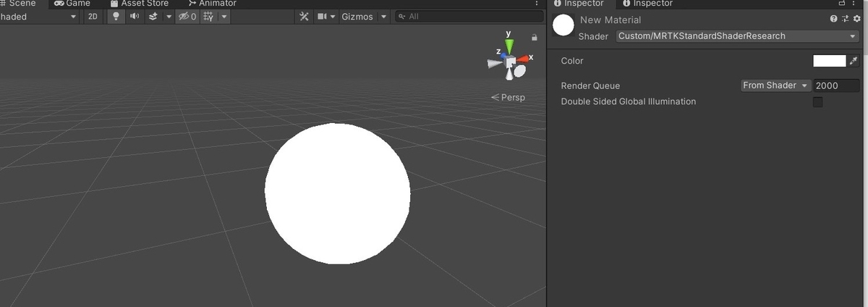Toggle scene audio with the speaker icon

(135, 17)
